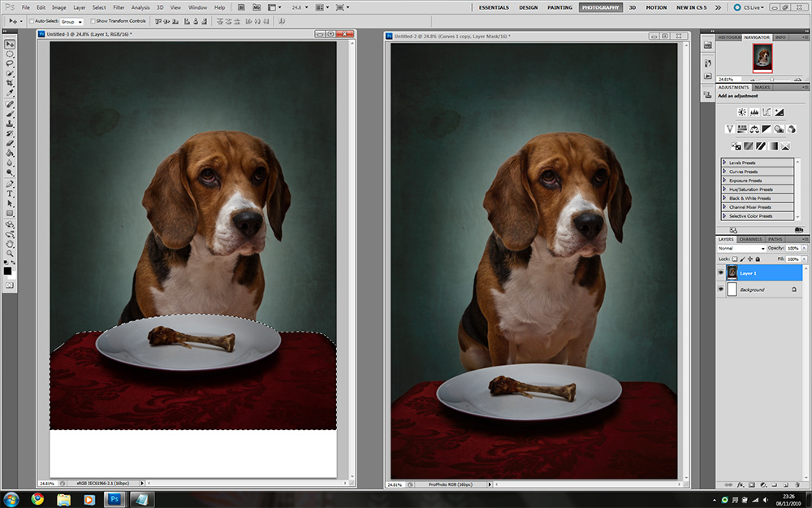Open the Normal blend mode dropdown

741,248
